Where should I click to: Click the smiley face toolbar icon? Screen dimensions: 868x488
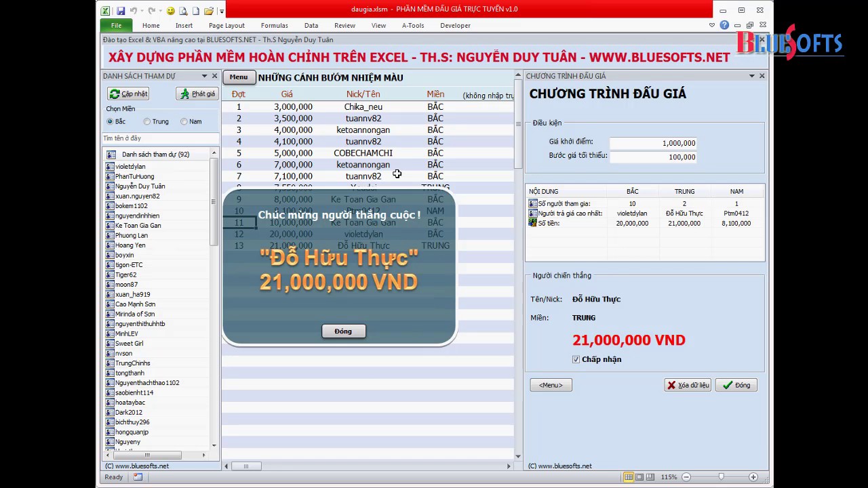tap(170, 11)
